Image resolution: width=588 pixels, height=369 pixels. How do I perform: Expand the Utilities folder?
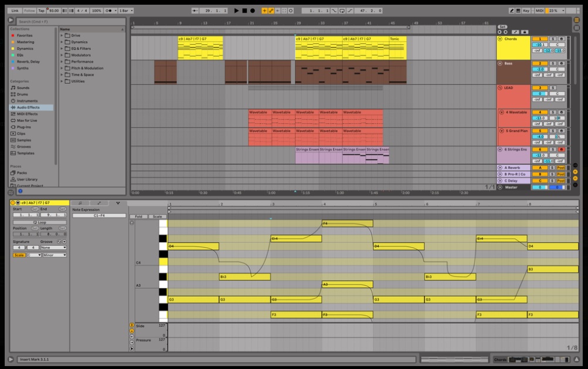[62, 81]
